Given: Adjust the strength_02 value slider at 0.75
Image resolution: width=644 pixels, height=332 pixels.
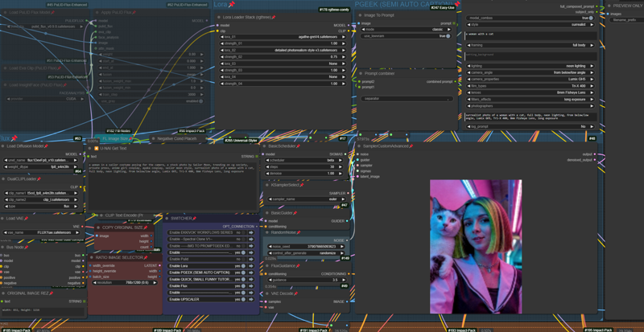Looking at the screenshot, I should click(x=283, y=56).
